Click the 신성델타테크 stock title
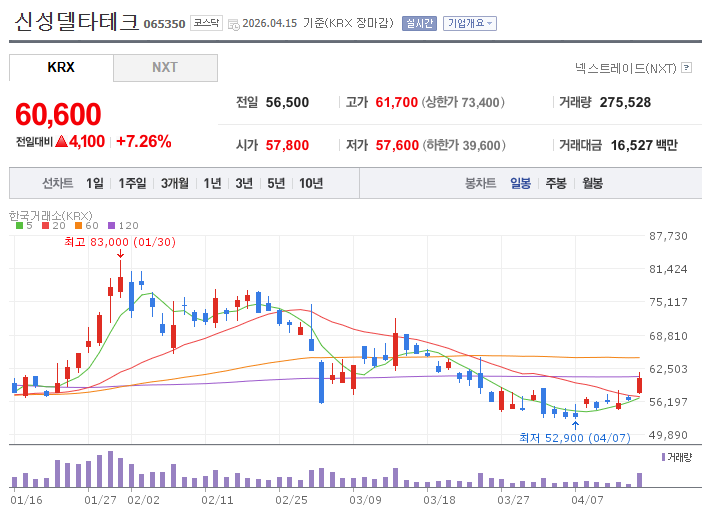Image resolution: width=702 pixels, height=513 pixels. pos(77,21)
